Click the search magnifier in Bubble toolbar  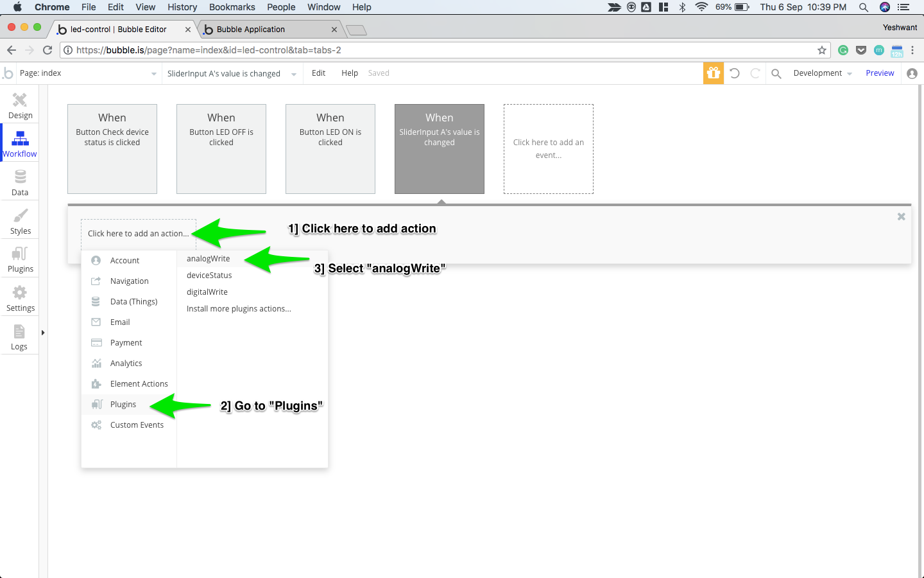[x=776, y=74]
